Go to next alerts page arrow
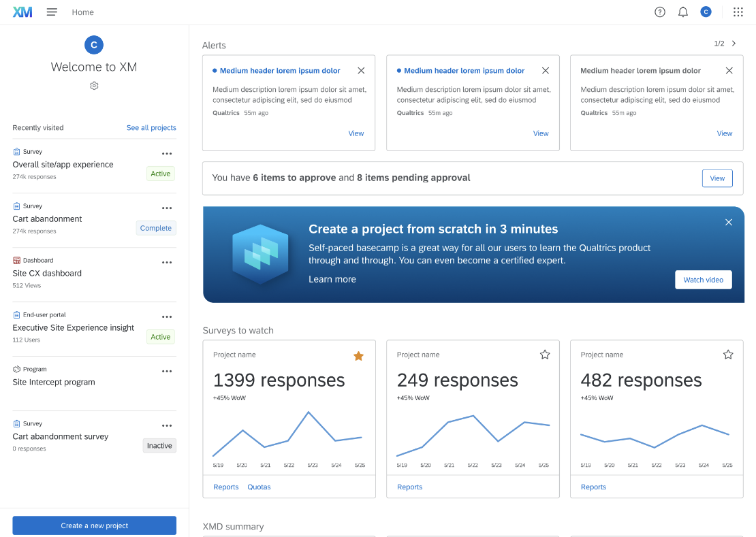Screen dimensions: 756x537 (734, 44)
